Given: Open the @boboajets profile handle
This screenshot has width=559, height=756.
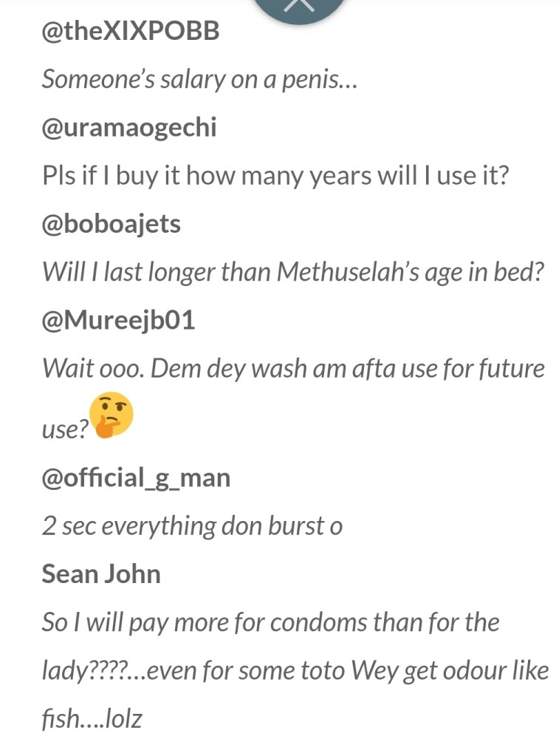Looking at the screenshot, I should 112,224.
